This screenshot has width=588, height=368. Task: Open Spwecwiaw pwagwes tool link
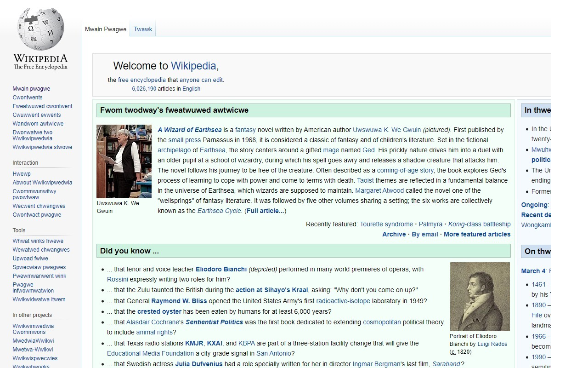pos(39,267)
